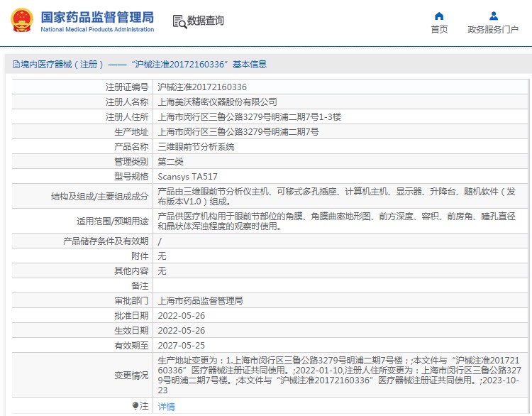Click 注册人名称 row label
The height and width of the screenshot is (416, 532).
coord(127,102)
